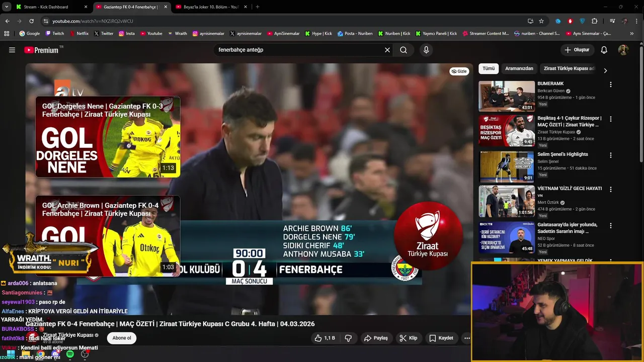
Task: Open the account avatar menu
Action: [x=623, y=50]
